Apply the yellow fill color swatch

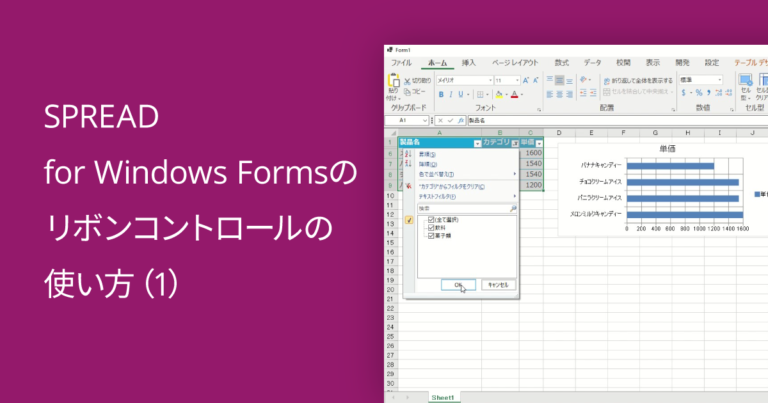pos(499,95)
